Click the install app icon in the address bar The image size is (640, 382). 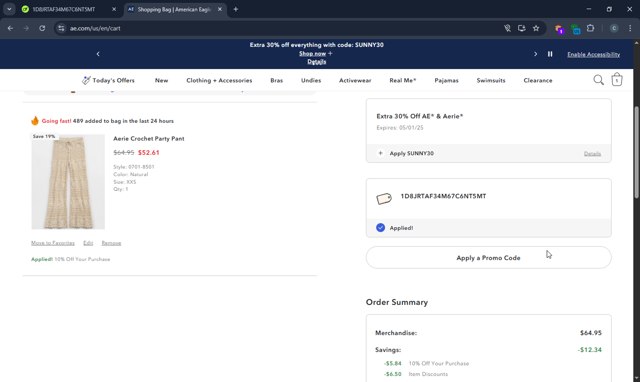[522, 28]
